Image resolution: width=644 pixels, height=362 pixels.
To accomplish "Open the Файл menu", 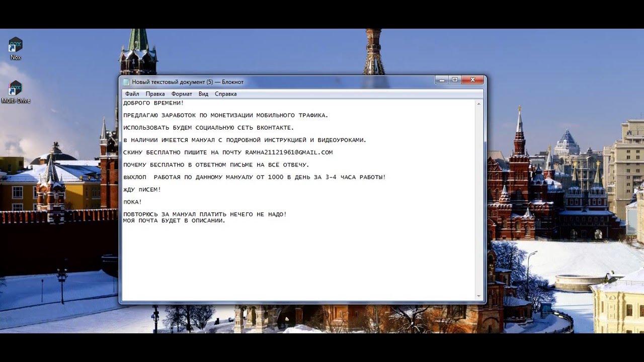I will [x=132, y=94].
